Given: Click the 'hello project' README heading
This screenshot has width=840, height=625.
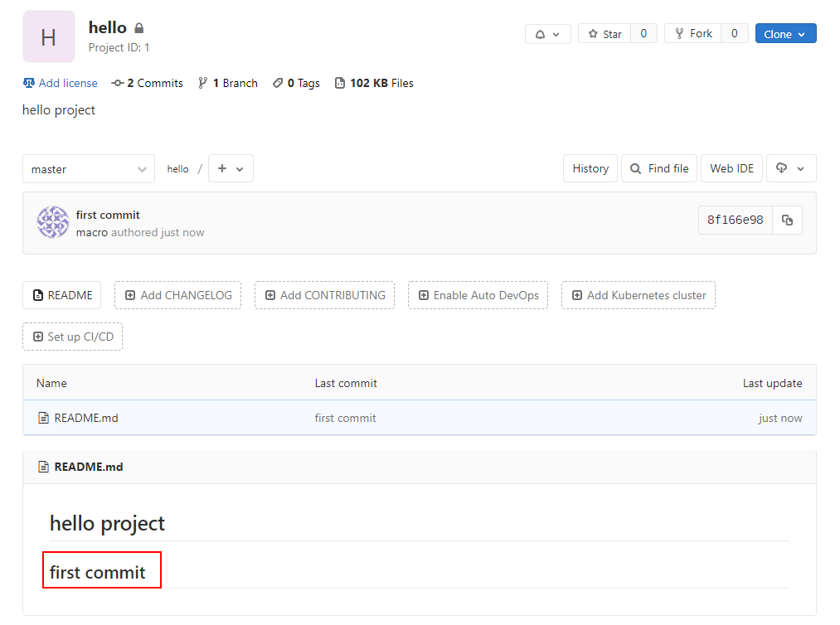Looking at the screenshot, I should (x=107, y=523).
